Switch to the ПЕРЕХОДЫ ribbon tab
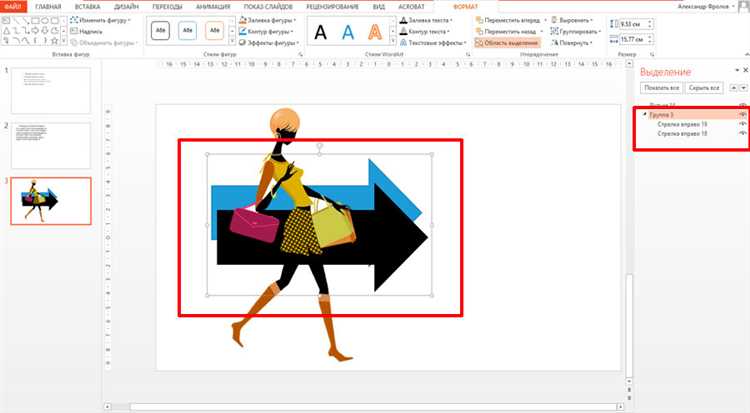 coord(167,7)
